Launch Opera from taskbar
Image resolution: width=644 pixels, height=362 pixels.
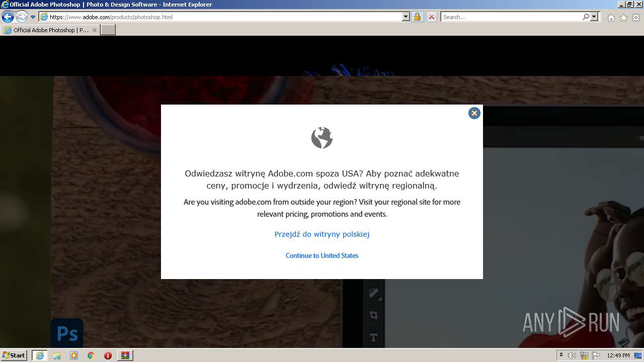(108, 355)
